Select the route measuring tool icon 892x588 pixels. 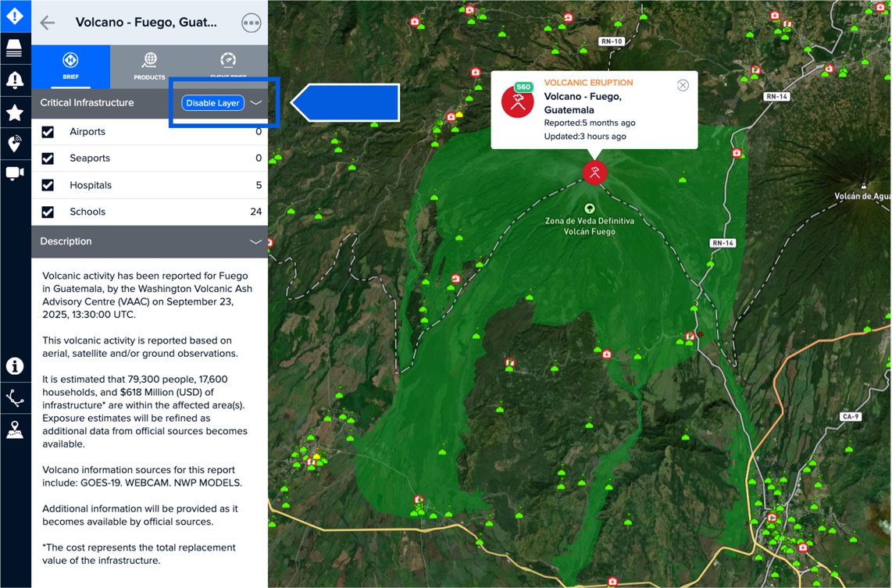(15, 398)
